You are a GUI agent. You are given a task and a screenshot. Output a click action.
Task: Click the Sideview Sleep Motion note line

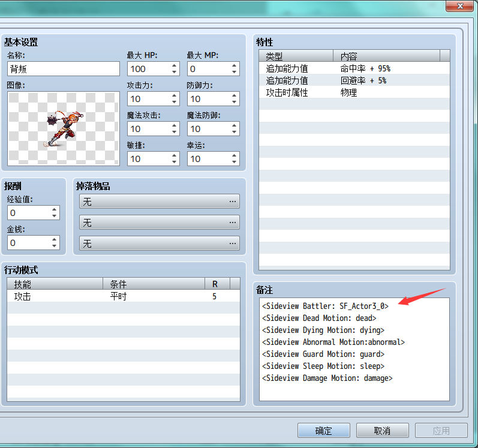point(323,366)
